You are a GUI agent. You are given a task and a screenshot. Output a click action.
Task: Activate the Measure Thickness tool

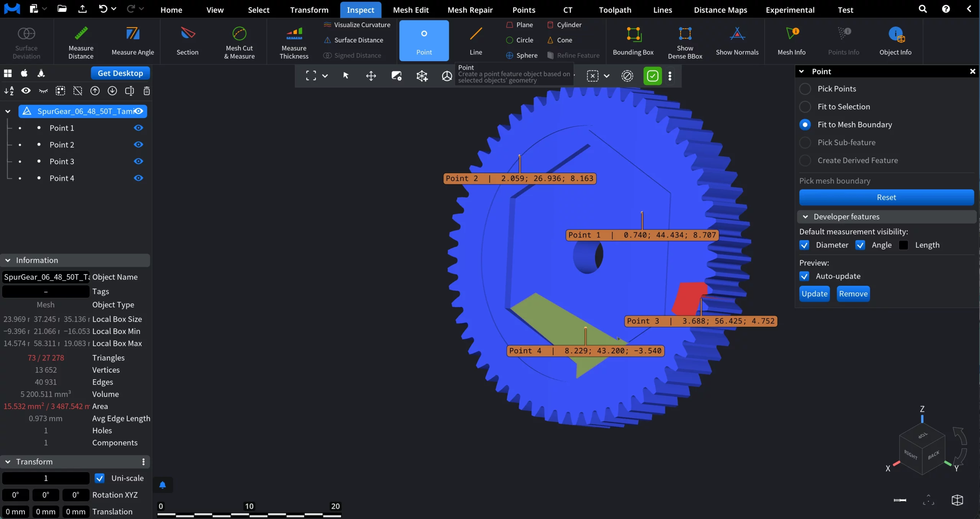coord(294,42)
